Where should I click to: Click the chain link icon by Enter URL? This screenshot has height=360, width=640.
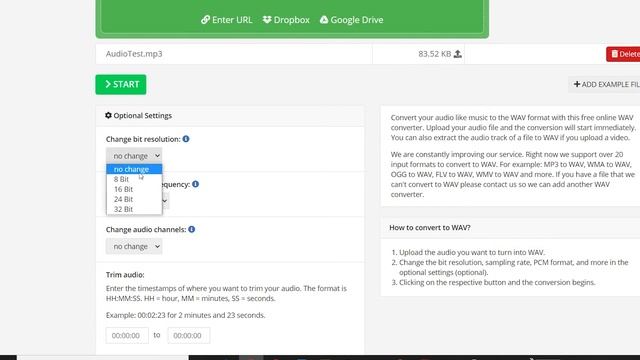(205, 20)
